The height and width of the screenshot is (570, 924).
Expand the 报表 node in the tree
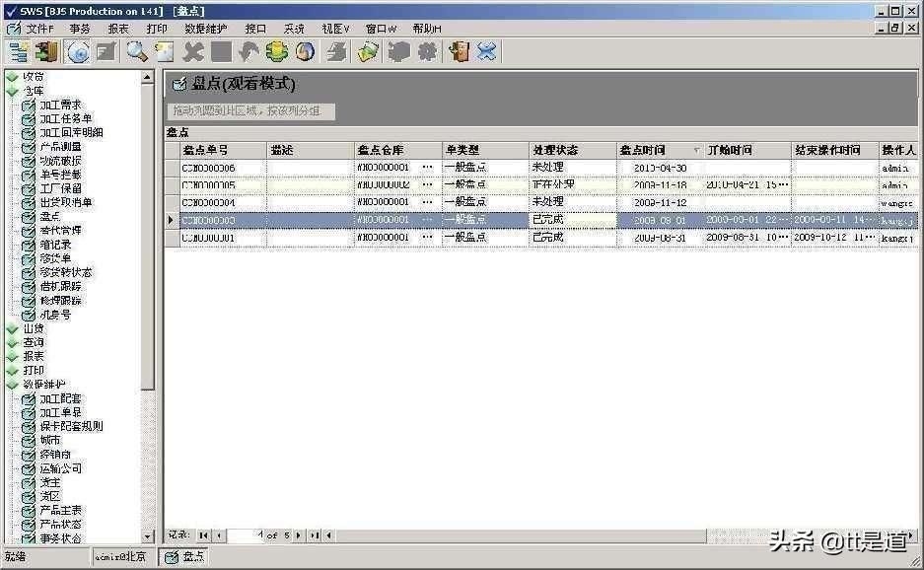[13, 357]
